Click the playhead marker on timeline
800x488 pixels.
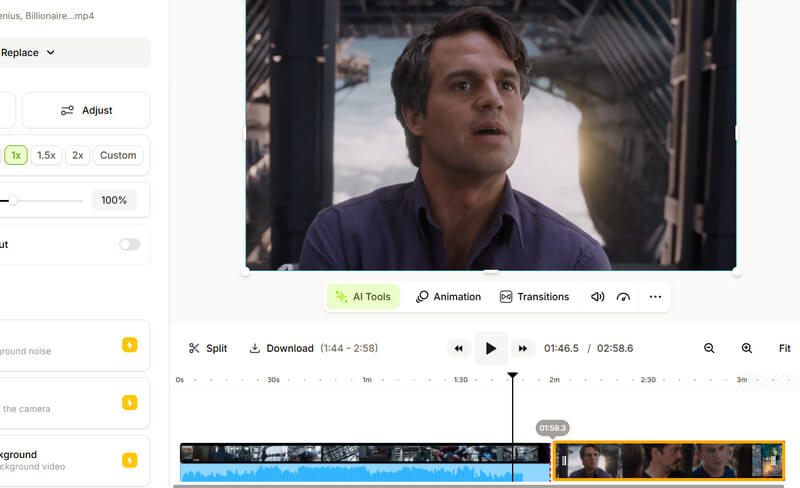(513, 376)
